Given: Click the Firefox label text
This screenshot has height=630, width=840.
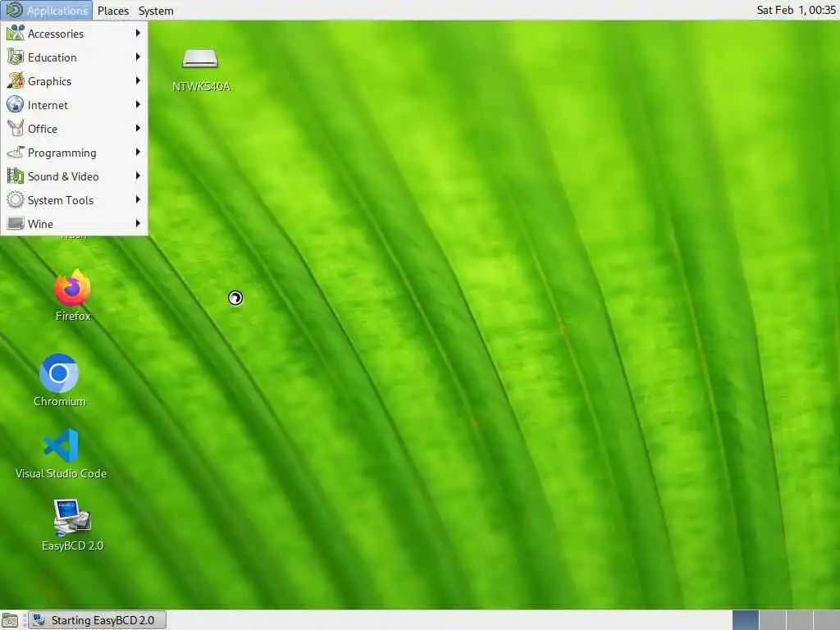Looking at the screenshot, I should [x=73, y=316].
